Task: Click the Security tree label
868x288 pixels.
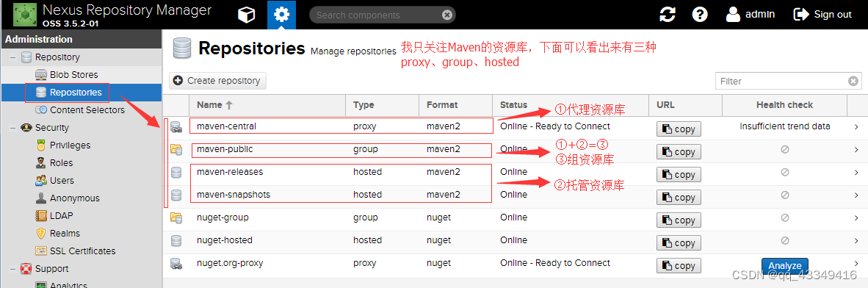Action: [x=52, y=128]
